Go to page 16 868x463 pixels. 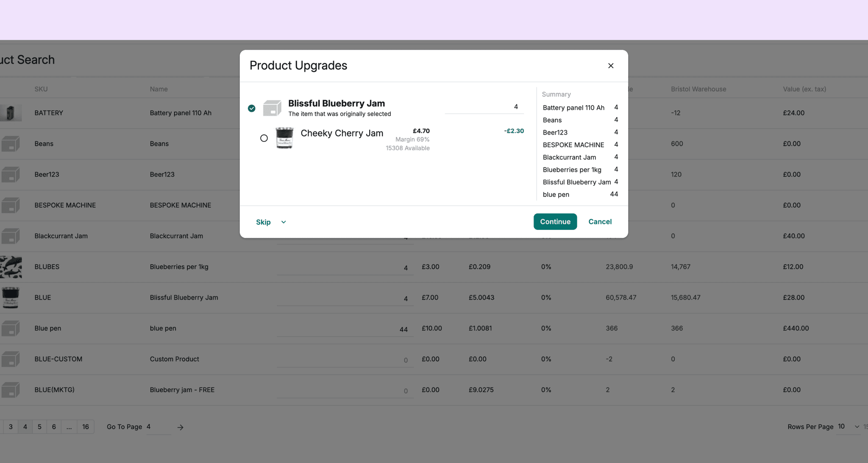(x=86, y=427)
